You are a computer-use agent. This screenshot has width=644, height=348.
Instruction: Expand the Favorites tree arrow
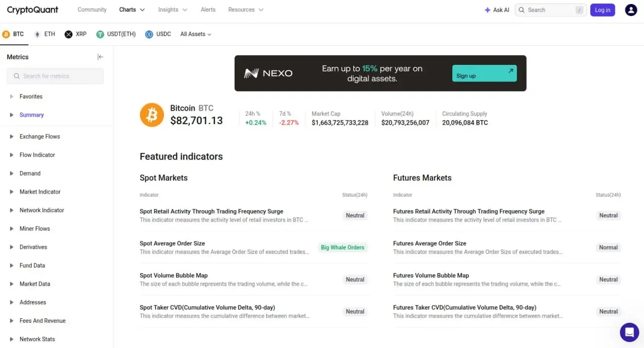(x=12, y=97)
